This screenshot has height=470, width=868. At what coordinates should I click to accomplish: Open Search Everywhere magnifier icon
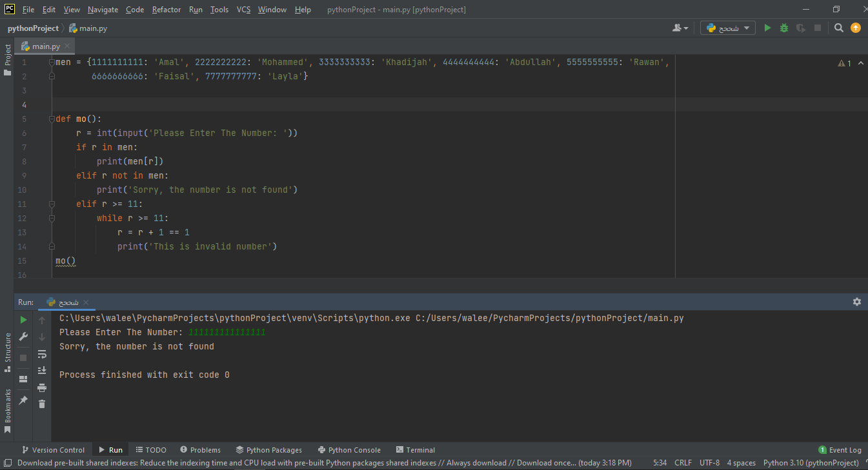(839, 28)
